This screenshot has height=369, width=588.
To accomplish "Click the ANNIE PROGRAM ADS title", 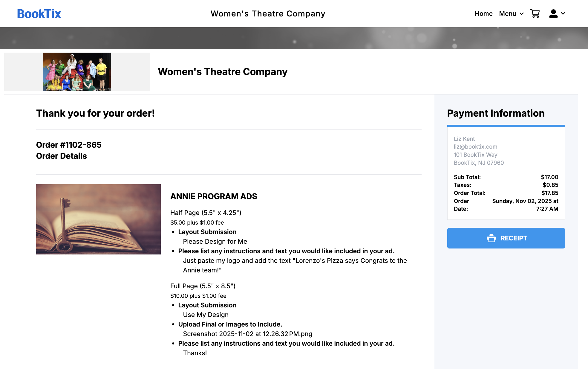I will point(214,196).
